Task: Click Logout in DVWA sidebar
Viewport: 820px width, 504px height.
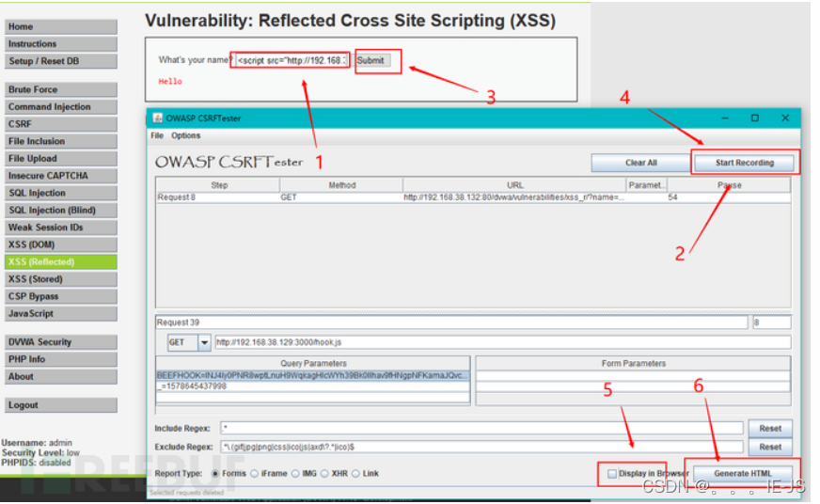Action: pos(61,405)
